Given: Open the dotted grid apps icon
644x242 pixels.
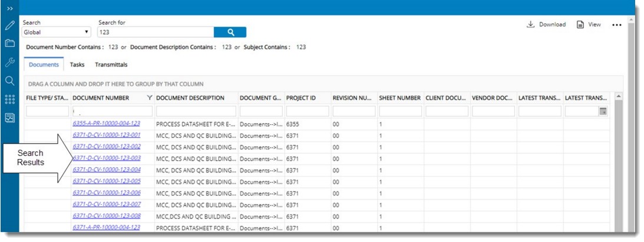Looking at the screenshot, I should [x=9, y=100].
